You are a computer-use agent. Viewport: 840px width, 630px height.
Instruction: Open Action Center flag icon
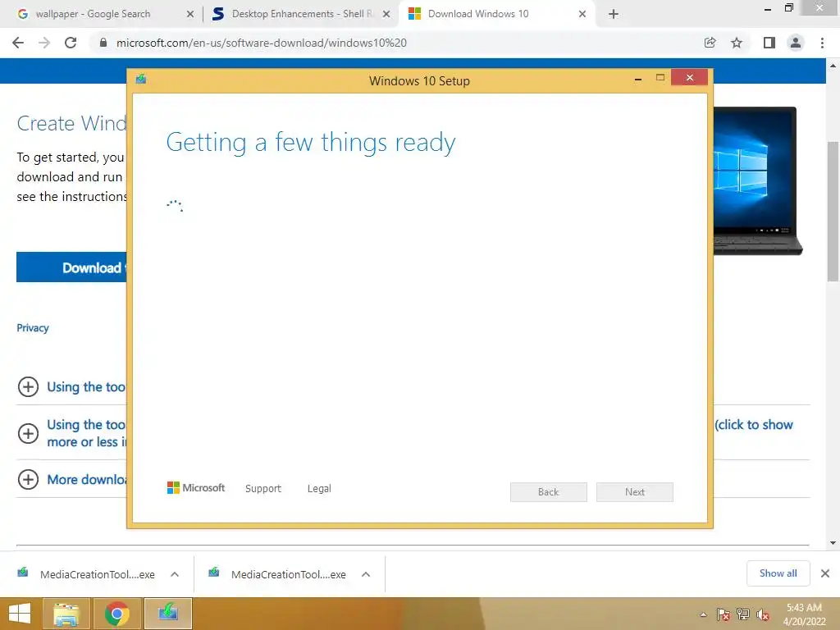(x=724, y=614)
